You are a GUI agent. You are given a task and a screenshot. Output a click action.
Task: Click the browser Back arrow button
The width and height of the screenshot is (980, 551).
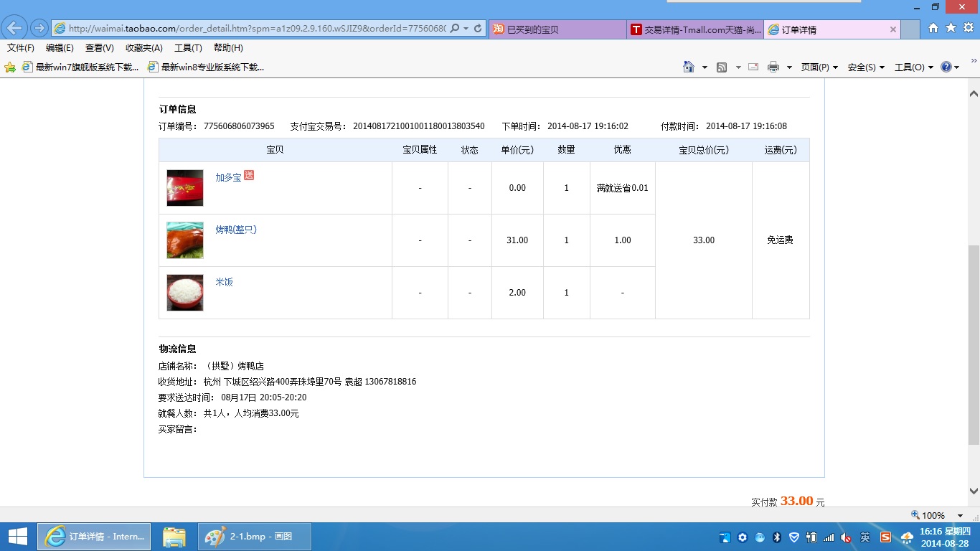pyautogui.click(x=14, y=28)
